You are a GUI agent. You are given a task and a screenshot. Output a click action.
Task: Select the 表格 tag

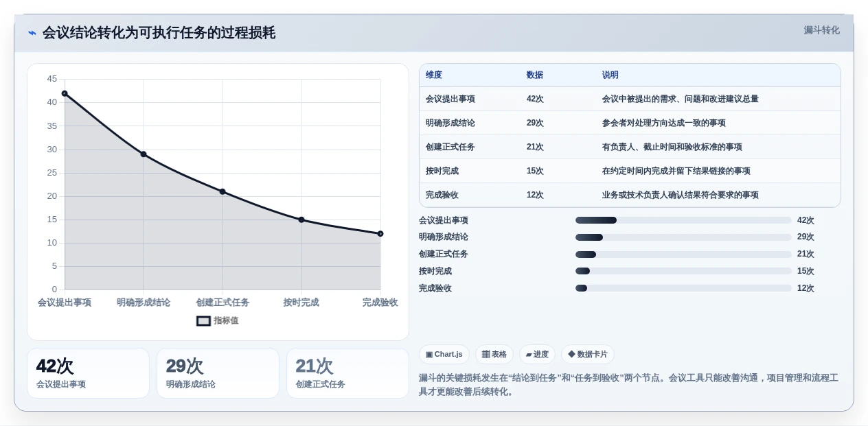tap(494, 354)
